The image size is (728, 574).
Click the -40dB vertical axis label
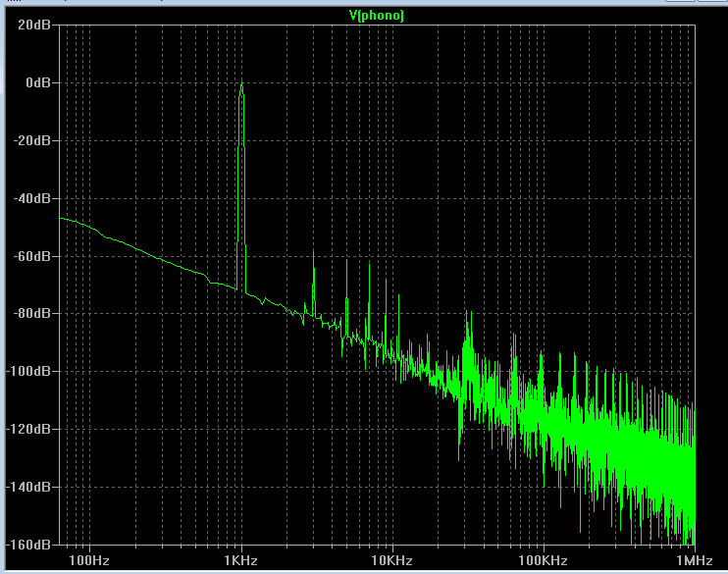coord(31,198)
